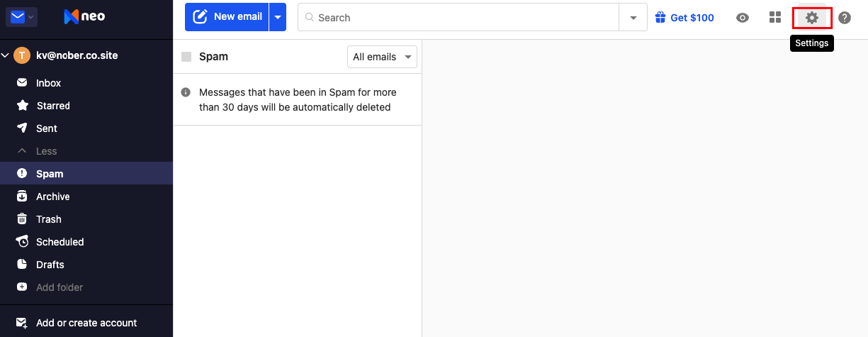
Task: Click the info icon in spam notice
Action: click(186, 92)
